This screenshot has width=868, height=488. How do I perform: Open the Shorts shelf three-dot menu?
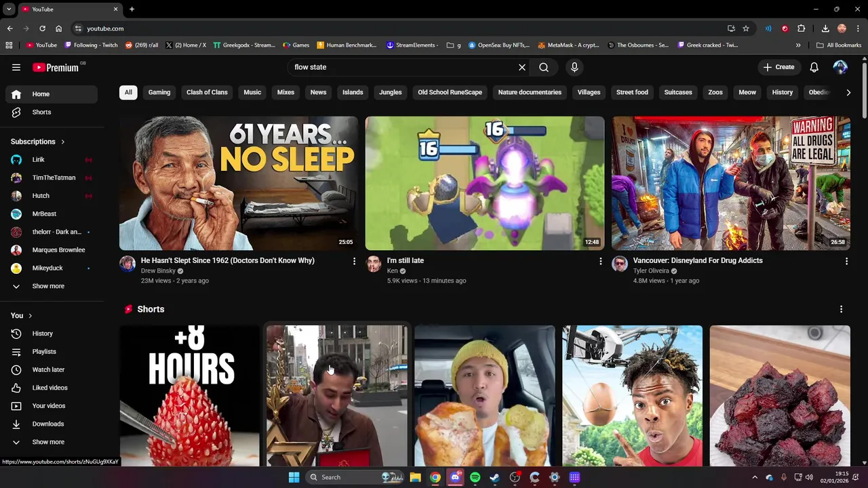842,309
